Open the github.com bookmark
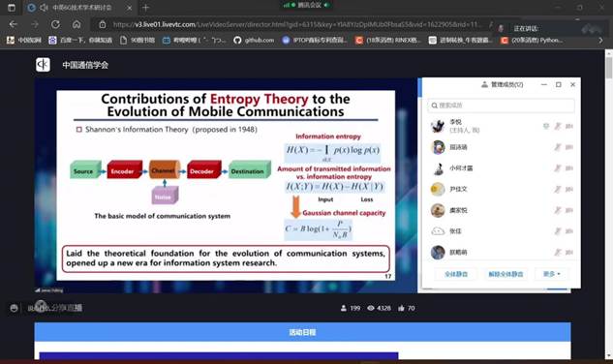 click(254, 40)
